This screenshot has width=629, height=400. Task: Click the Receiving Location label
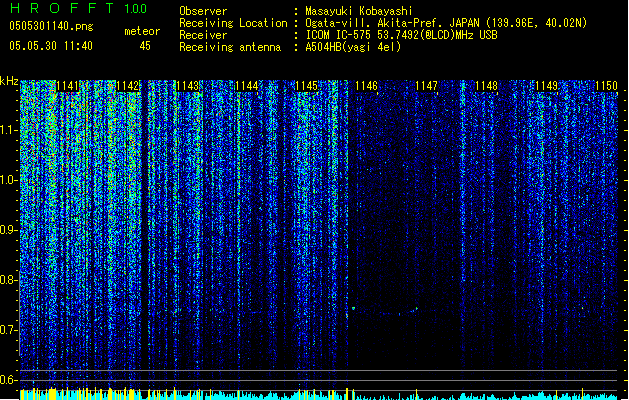[x=233, y=23]
